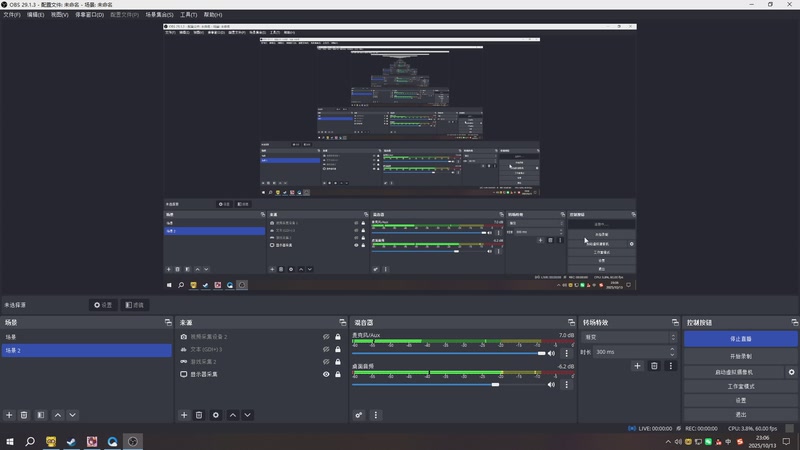Undock the 混音器 panel via float icon
The width and height of the screenshot is (800, 450).
(x=571, y=322)
